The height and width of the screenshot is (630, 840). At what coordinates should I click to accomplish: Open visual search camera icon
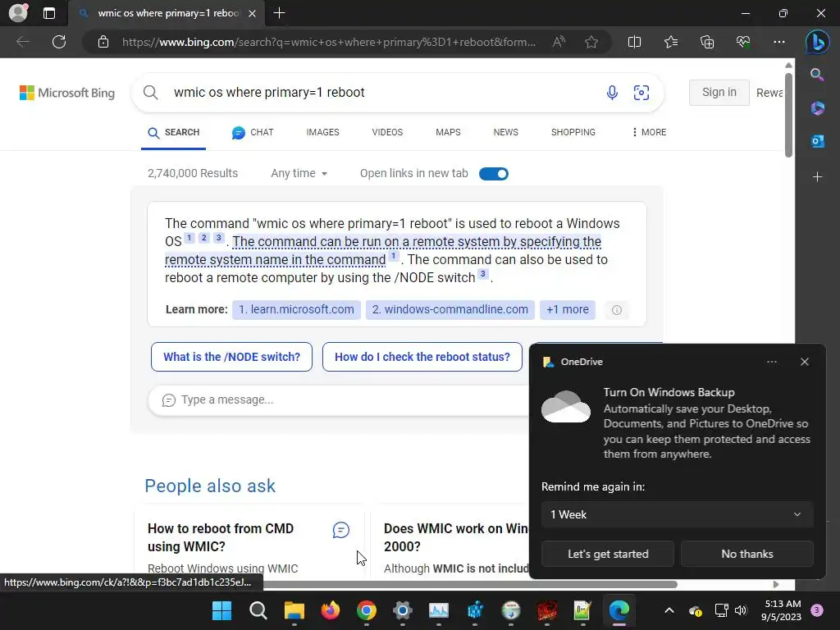[641, 93]
